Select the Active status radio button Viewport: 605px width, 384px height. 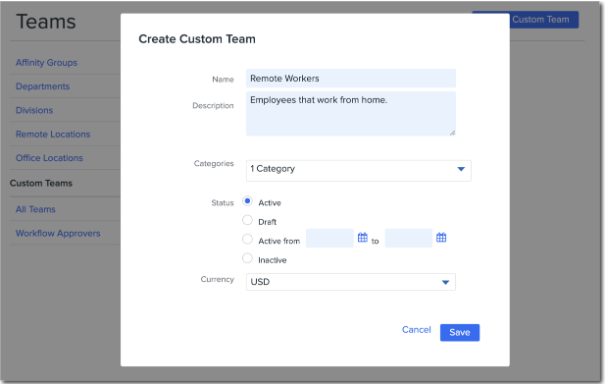coord(247,201)
